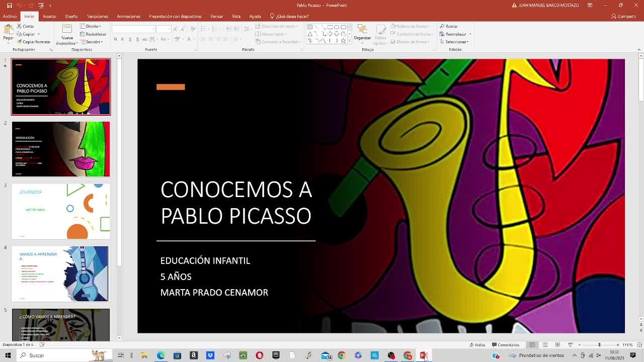Open the Ayuda tab
This screenshot has width=644, height=362.
point(255,16)
